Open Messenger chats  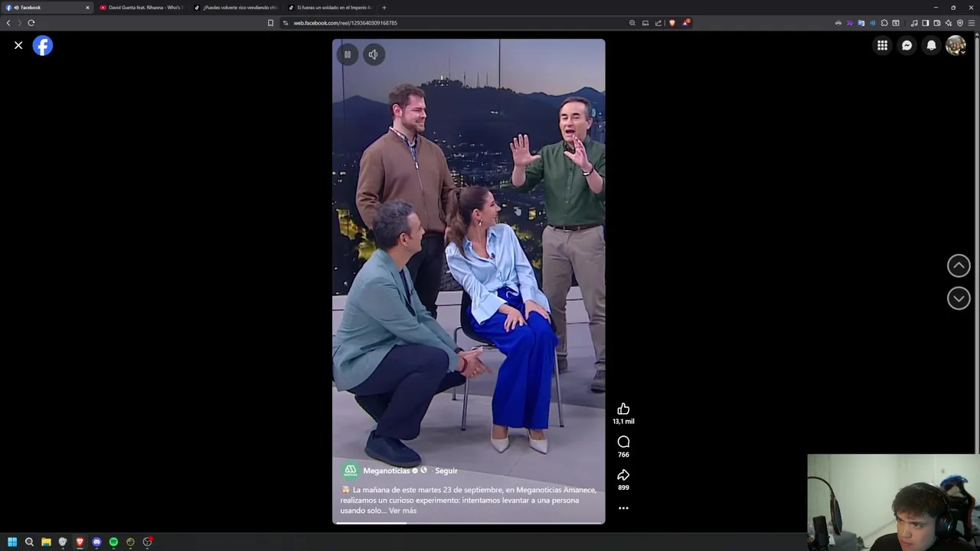tap(906, 46)
